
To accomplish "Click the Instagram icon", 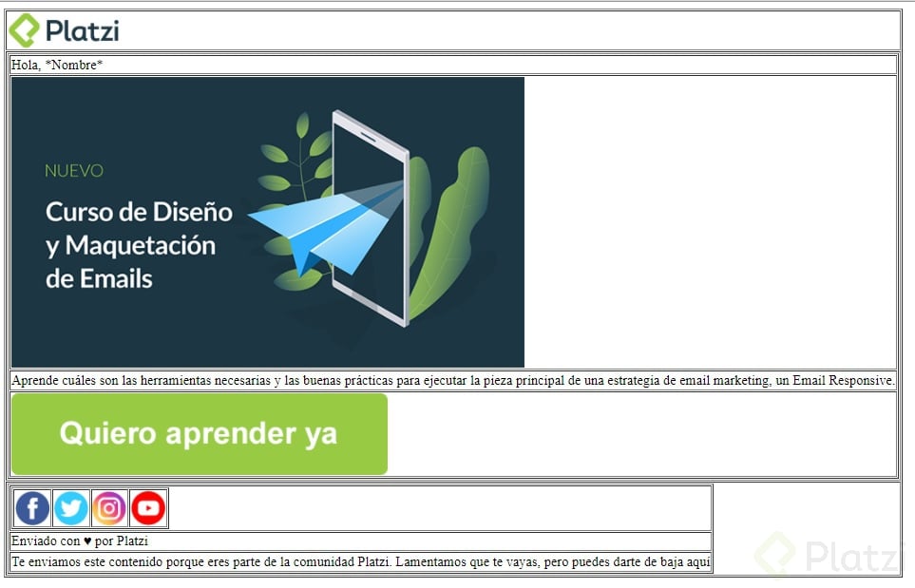I will tap(109, 507).
